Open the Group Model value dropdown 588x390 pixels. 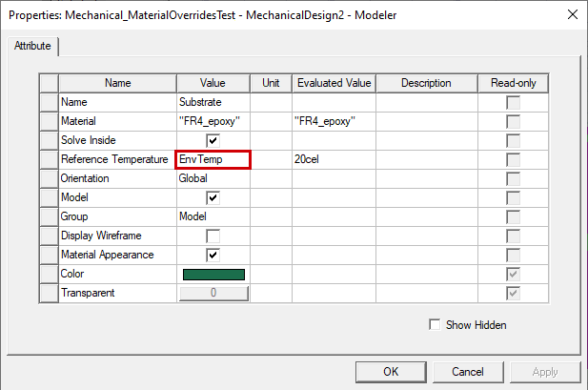(213, 216)
